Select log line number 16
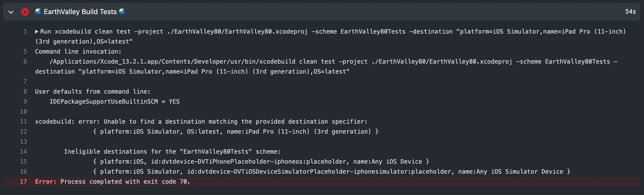The image size is (644, 195). coord(24,172)
